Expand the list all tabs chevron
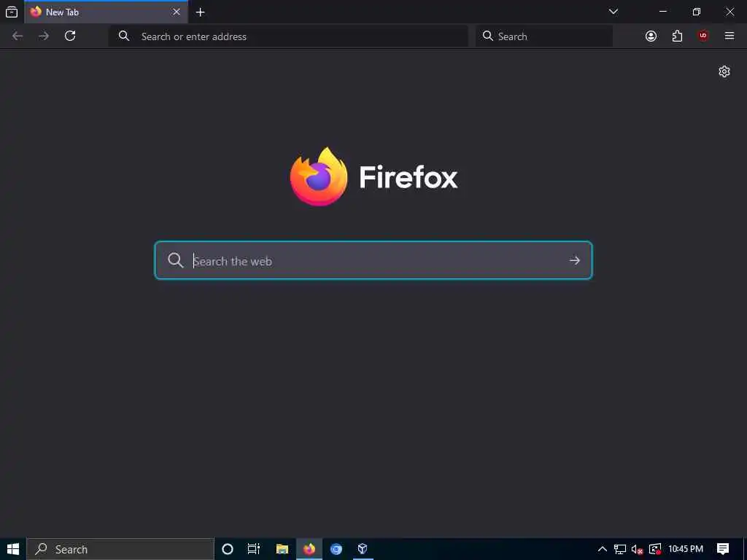This screenshot has height=560, width=747. [614, 12]
